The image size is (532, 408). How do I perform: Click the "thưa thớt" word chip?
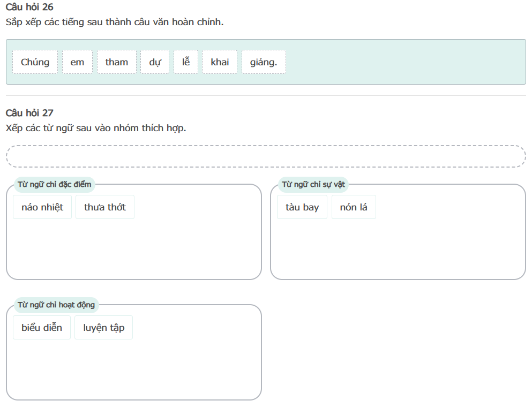click(x=105, y=207)
